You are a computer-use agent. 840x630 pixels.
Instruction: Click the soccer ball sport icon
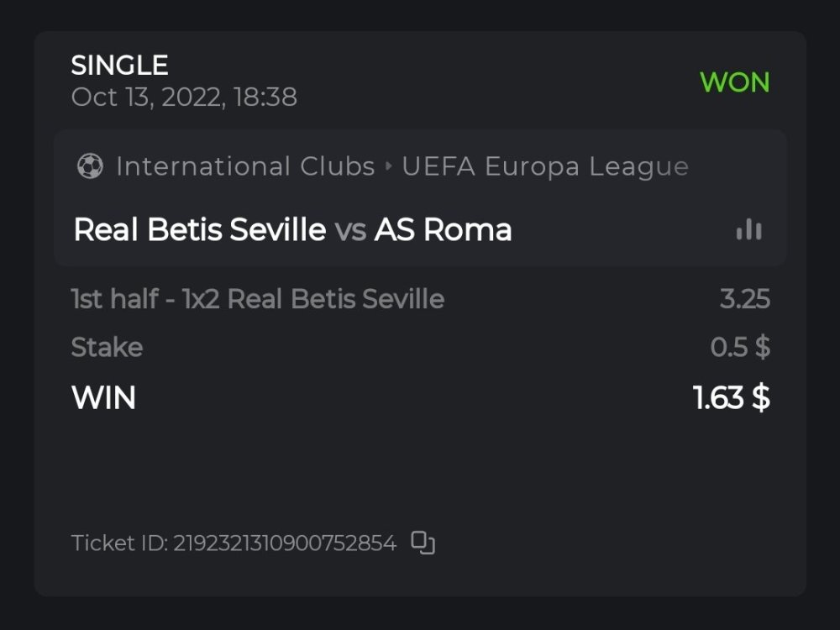pyautogui.click(x=89, y=166)
